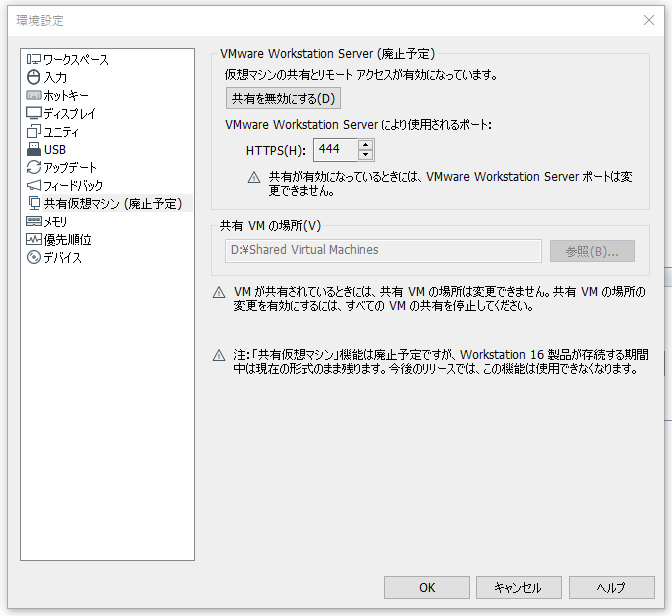672x616 pixels.
Task: Click the disabled 参照(B)... browse button
Action: (592, 251)
